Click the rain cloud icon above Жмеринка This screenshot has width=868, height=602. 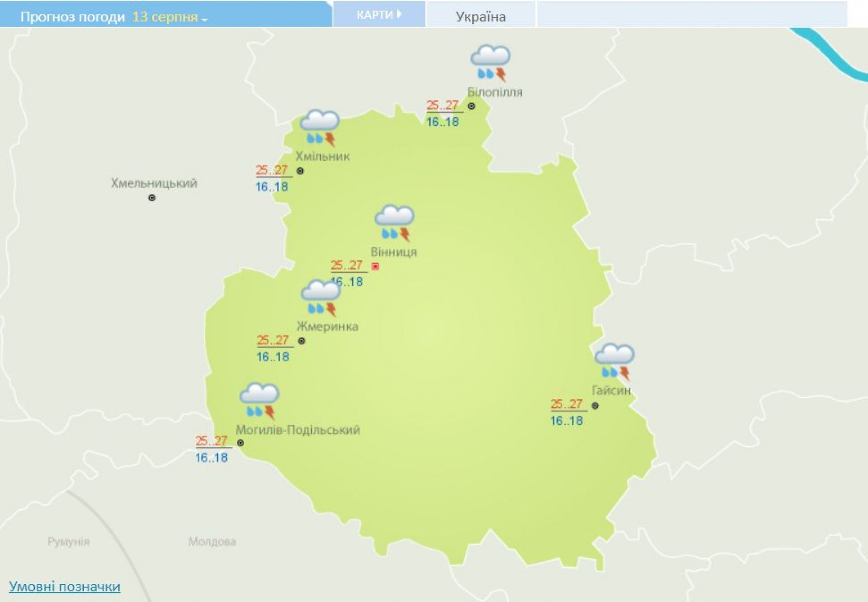click(321, 297)
